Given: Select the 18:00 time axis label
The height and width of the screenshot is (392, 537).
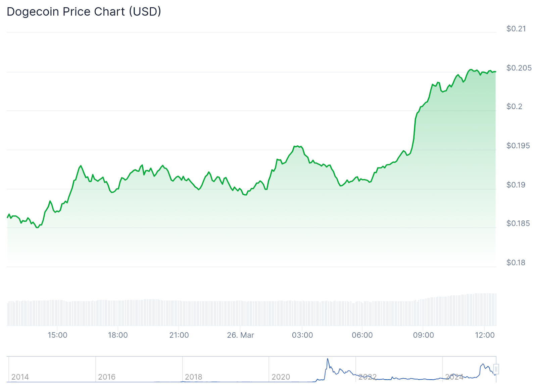Looking at the screenshot, I should point(118,335).
